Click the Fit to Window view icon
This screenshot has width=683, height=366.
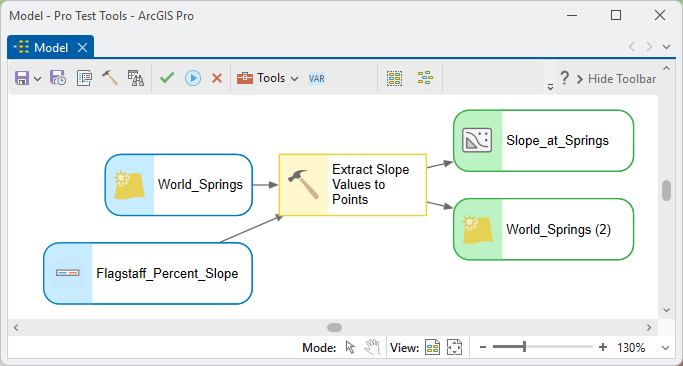433,347
